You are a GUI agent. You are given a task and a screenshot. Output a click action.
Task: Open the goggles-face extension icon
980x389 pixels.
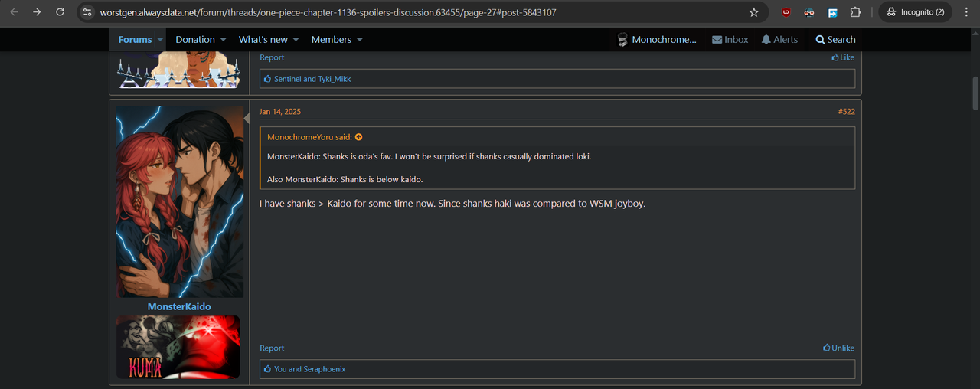[809, 12]
